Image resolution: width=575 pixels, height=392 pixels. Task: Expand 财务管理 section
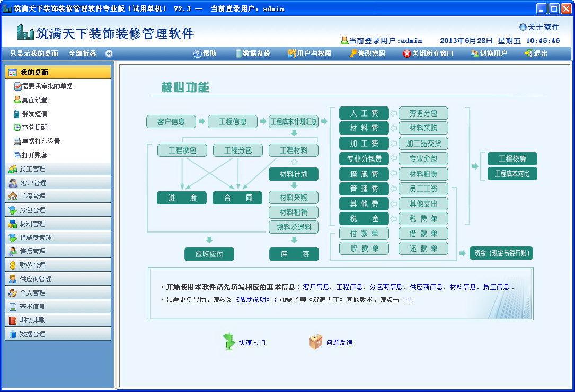(58, 265)
